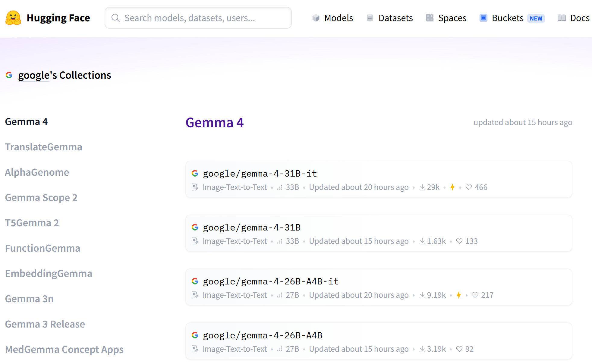
Task: Click the heart icon on gemma-4-26B-A4B-it
Action: pyautogui.click(x=475, y=295)
